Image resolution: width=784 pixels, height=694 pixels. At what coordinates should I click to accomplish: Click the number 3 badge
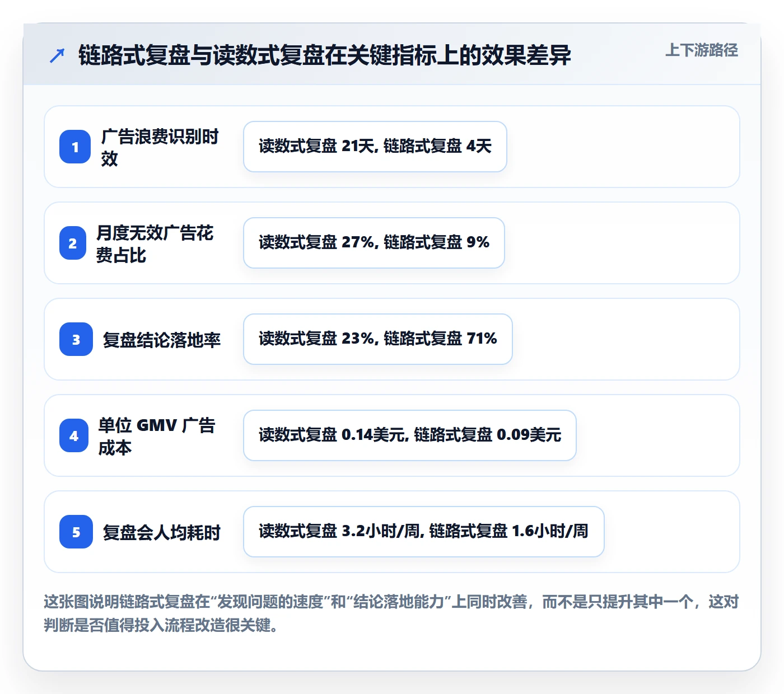tap(76, 339)
